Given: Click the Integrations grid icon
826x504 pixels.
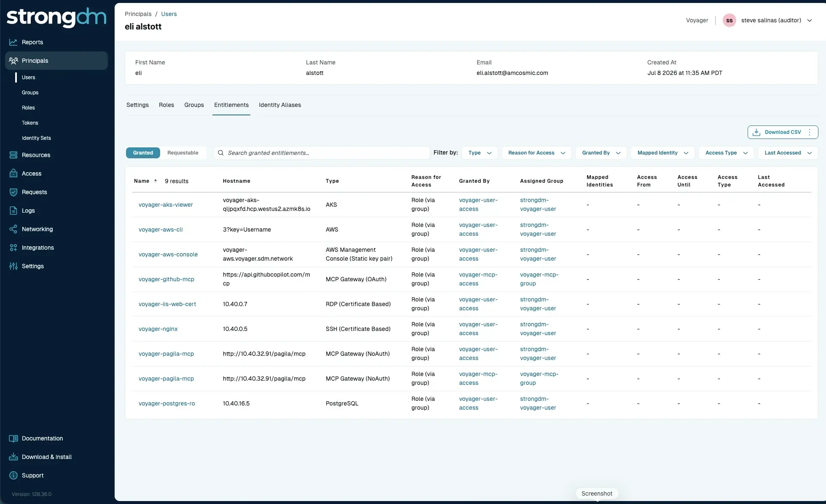Looking at the screenshot, I should point(13,248).
